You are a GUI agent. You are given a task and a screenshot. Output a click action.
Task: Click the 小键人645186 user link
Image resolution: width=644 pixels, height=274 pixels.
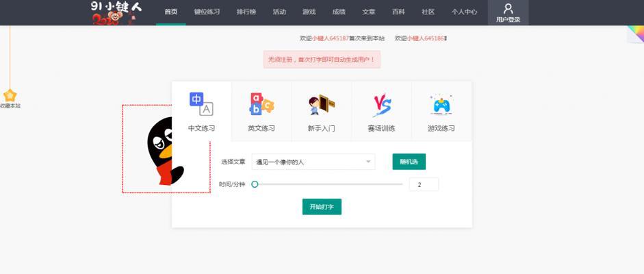click(426, 38)
